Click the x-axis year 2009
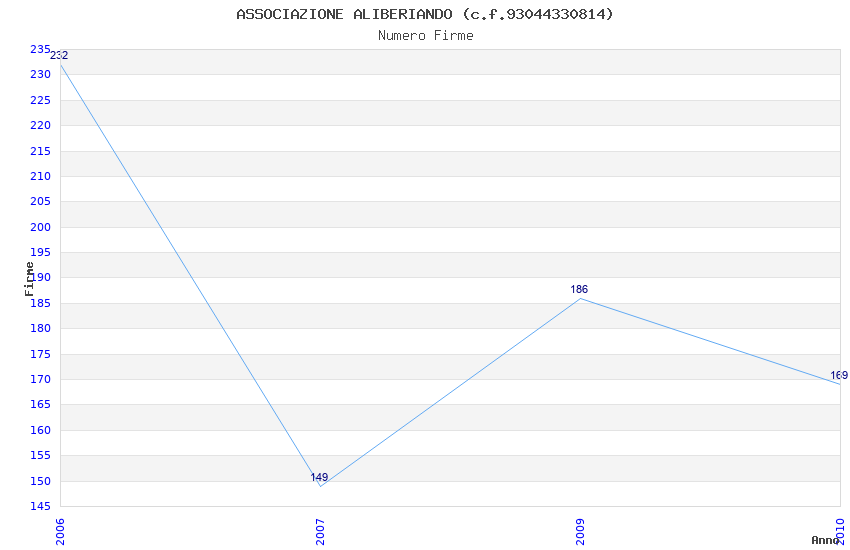Image resolution: width=850 pixels, height=550 pixels. pyautogui.click(x=581, y=532)
